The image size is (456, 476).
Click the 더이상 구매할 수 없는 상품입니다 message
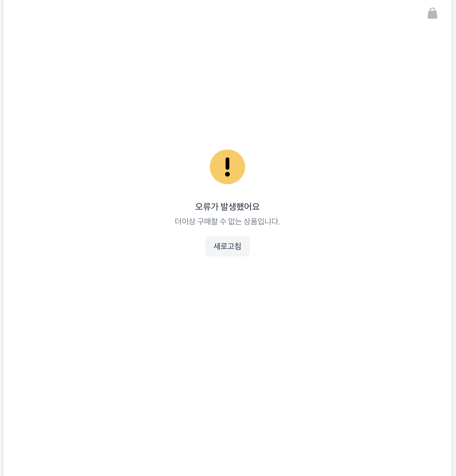point(227,221)
